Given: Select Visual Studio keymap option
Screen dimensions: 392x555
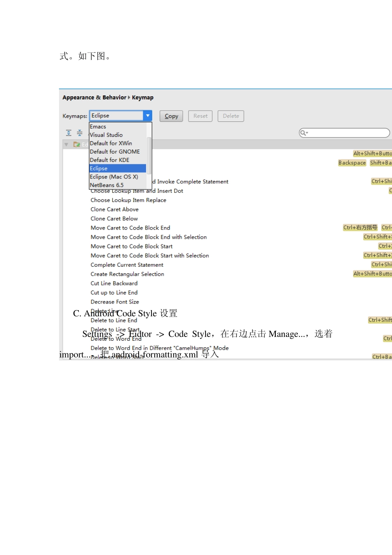Looking at the screenshot, I should (118, 135).
